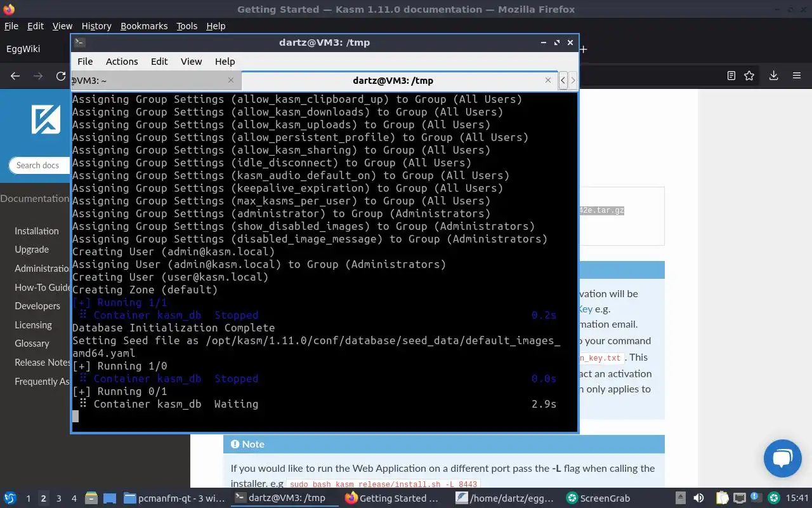Open the Firefox File menu
This screenshot has width=812, height=508.
pos(11,26)
